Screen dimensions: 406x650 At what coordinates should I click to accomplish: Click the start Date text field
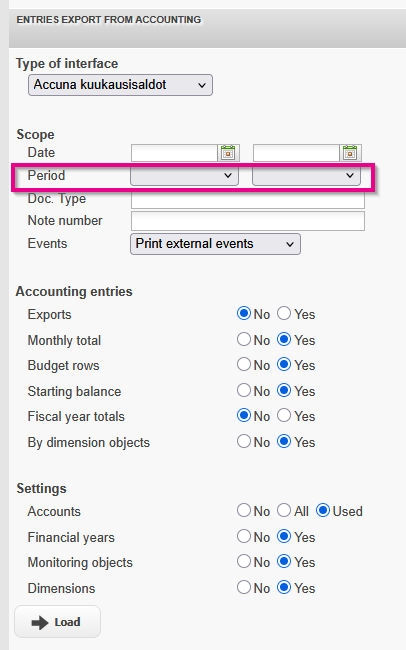pyautogui.click(x=174, y=153)
